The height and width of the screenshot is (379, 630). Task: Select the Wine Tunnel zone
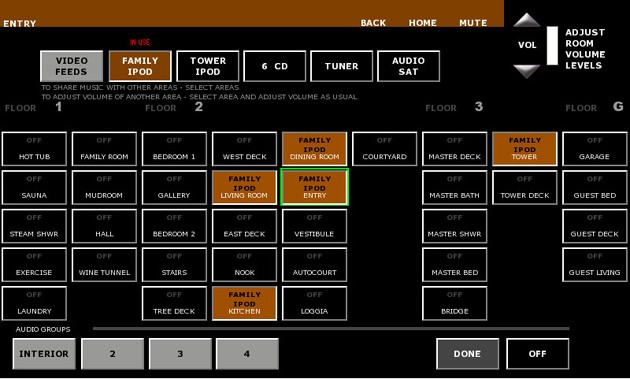[104, 264]
